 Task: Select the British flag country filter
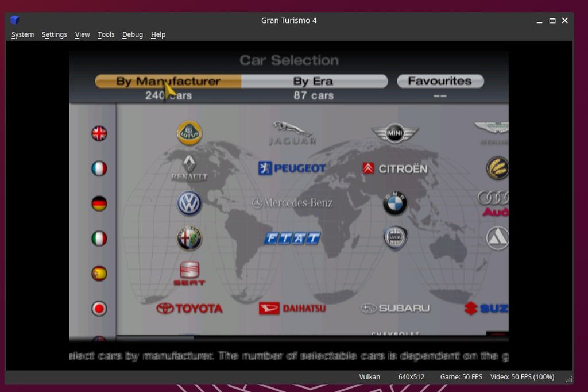pos(99,133)
